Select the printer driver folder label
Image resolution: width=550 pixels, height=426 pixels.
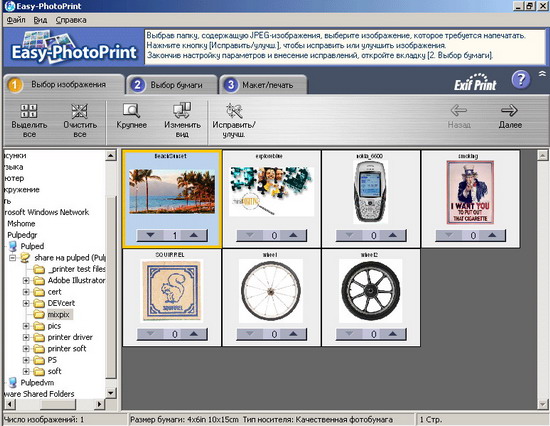coord(70,337)
